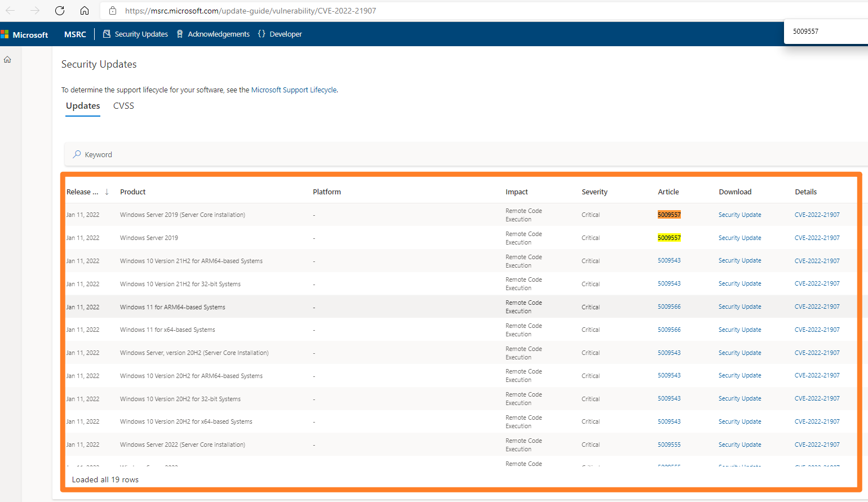Image resolution: width=868 pixels, height=502 pixels.
Task: Click the padlock icon in the address bar
Action: [x=113, y=11]
